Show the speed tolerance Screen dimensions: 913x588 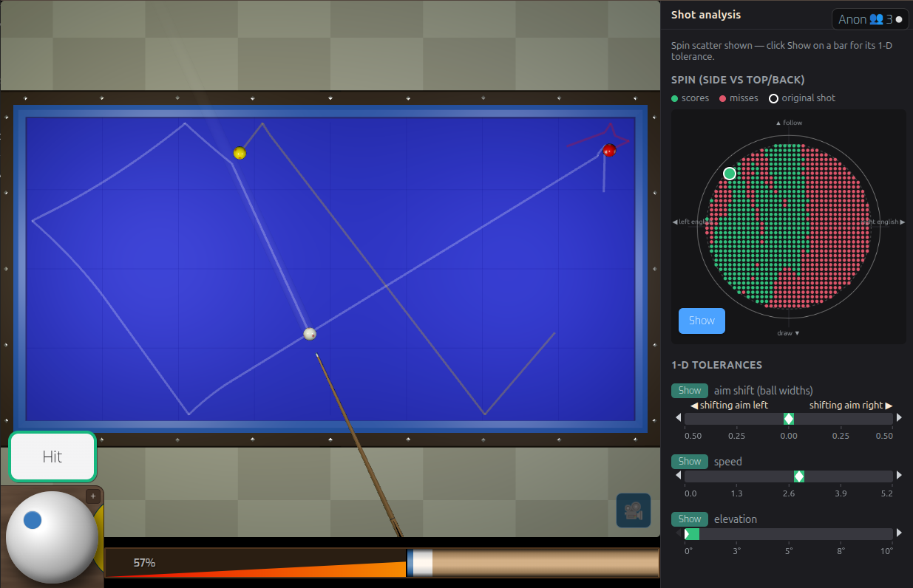[690, 462]
